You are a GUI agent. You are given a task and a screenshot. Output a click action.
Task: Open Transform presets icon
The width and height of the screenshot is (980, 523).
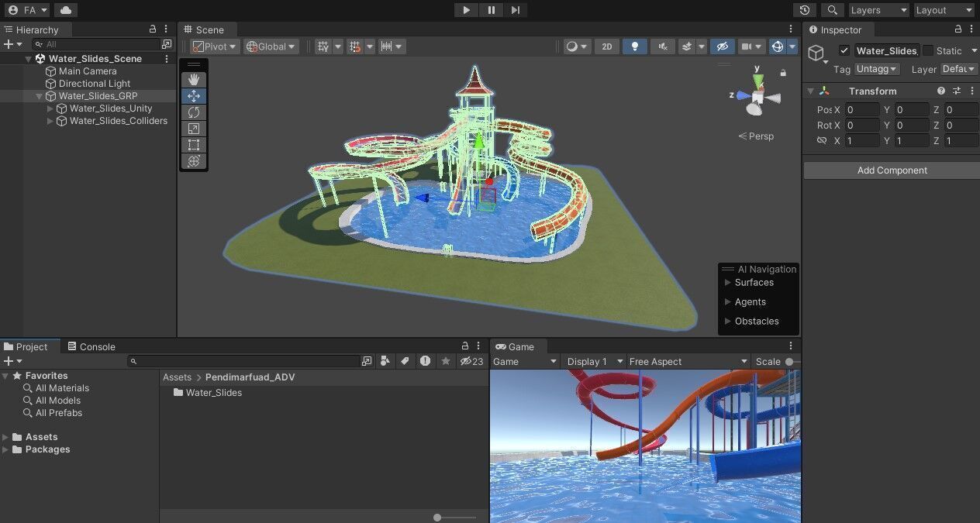(957, 91)
